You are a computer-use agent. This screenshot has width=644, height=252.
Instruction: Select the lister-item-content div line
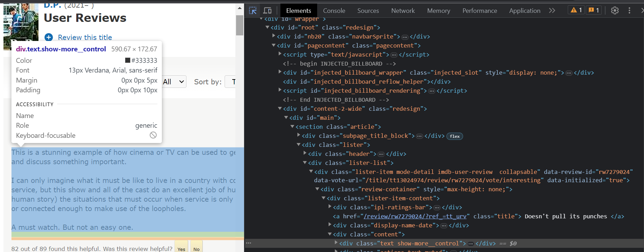pos(383,198)
